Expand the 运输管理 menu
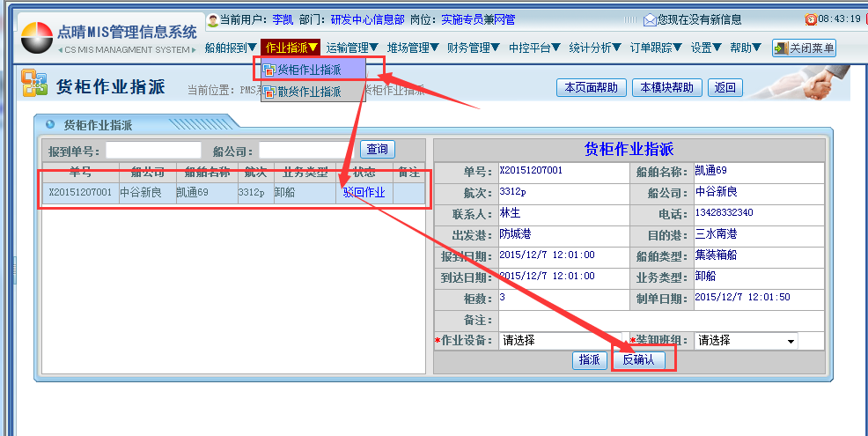This screenshot has width=868, height=436. [x=351, y=48]
